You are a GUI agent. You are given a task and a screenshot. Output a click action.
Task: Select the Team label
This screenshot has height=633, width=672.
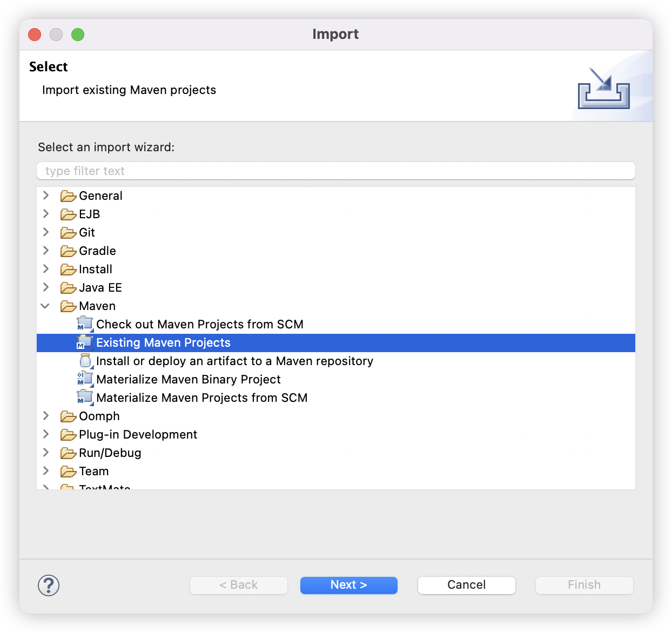tap(94, 472)
